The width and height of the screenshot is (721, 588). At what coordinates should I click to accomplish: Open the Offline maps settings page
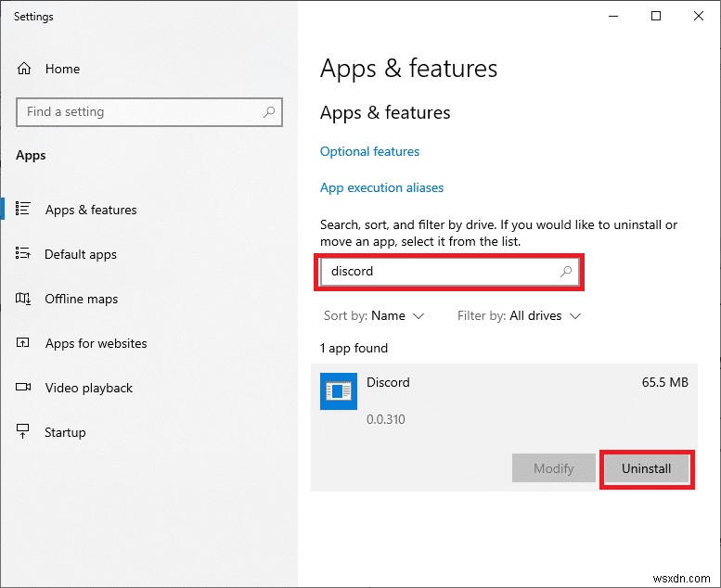[82, 299]
